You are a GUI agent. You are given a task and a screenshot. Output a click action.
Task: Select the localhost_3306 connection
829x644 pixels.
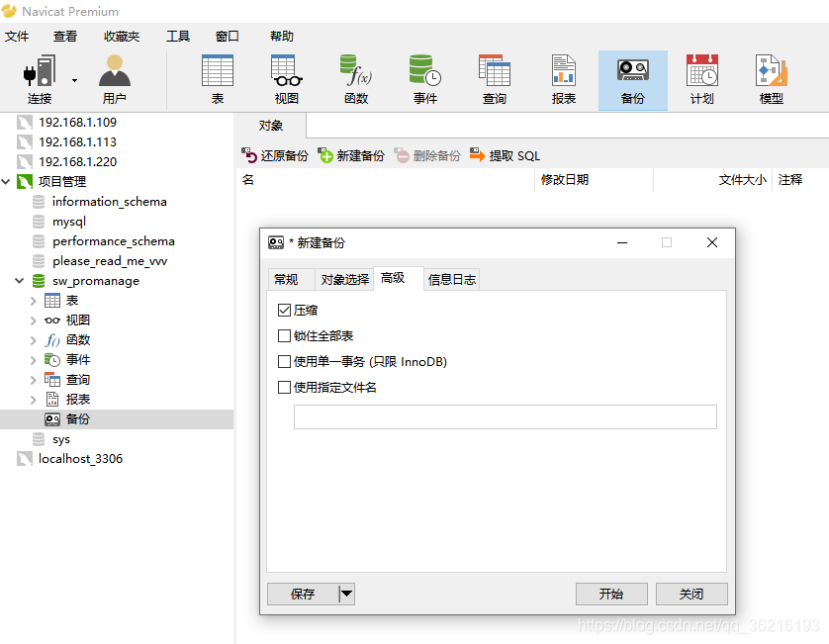80,458
